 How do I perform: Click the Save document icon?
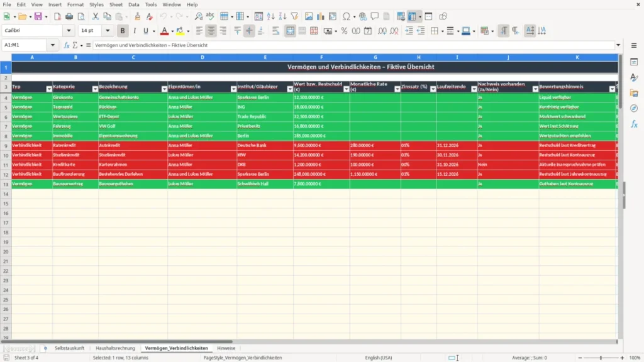point(38,16)
